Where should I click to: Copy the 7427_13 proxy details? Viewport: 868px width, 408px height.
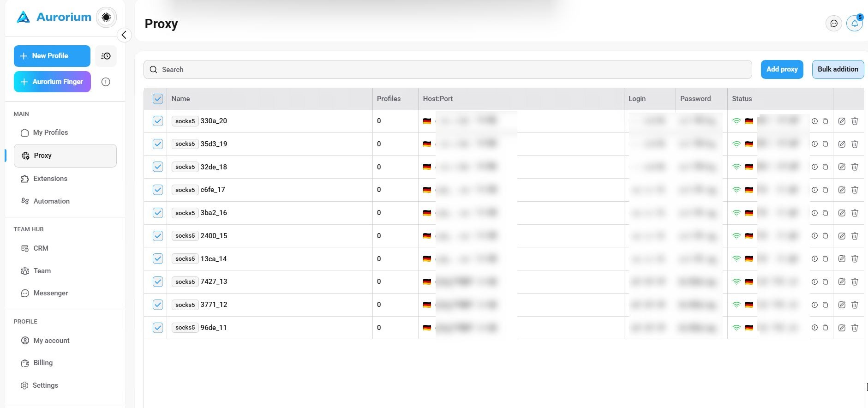(x=825, y=282)
